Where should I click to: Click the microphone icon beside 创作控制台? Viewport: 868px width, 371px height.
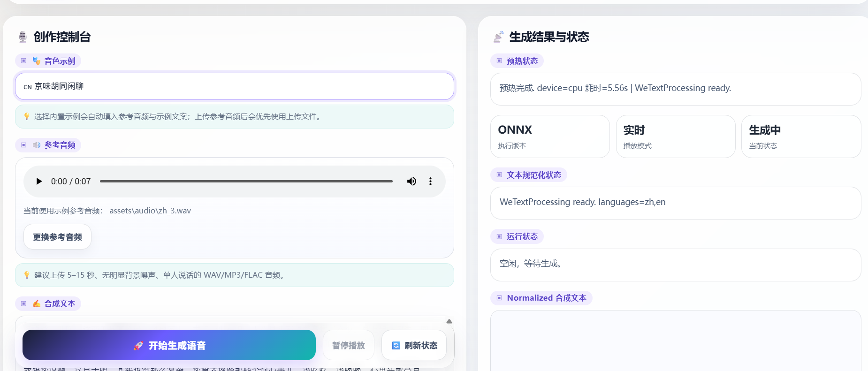23,37
